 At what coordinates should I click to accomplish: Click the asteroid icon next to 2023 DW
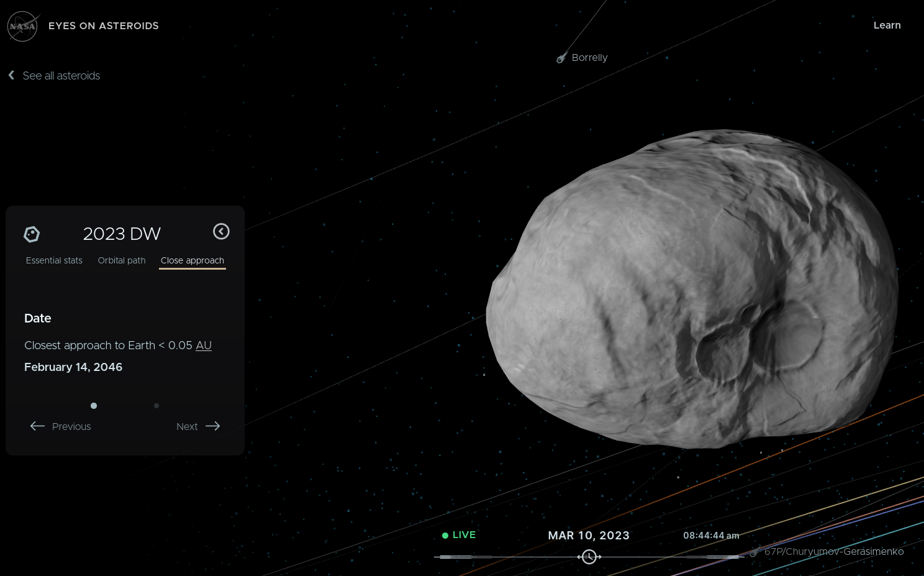[x=32, y=234]
